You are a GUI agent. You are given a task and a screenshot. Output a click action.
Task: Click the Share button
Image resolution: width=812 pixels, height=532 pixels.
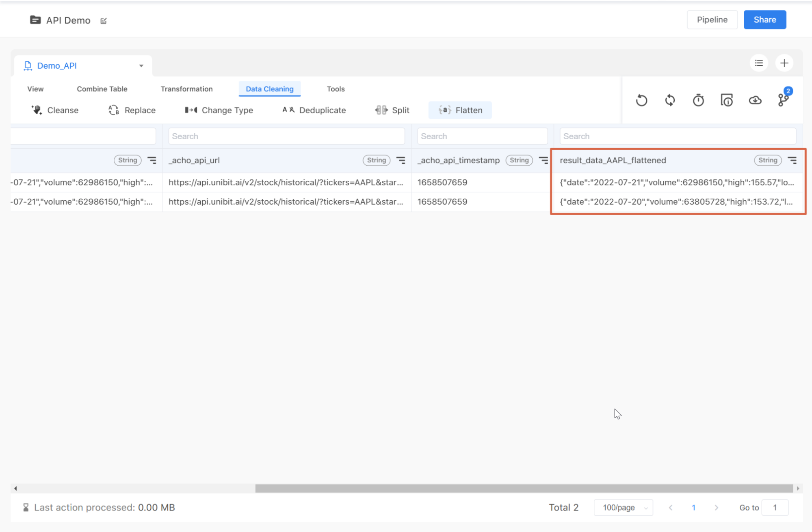pyautogui.click(x=764, y=20)
